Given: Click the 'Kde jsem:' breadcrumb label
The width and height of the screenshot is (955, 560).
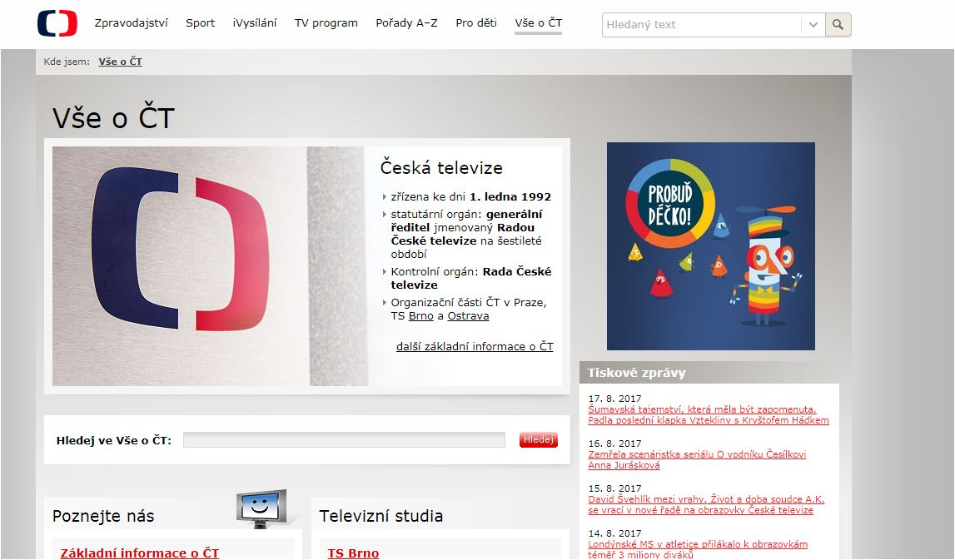Looking at the screenshot, I should tap(67, 62).
